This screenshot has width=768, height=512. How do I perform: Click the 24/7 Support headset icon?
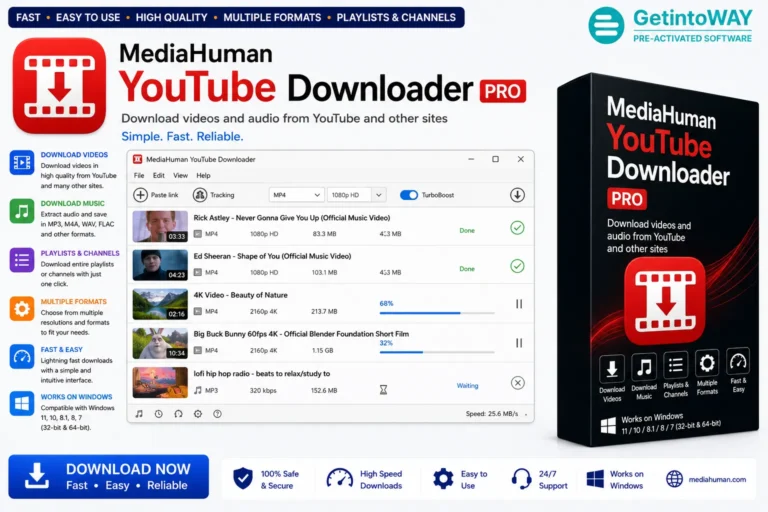coord(522,479)
